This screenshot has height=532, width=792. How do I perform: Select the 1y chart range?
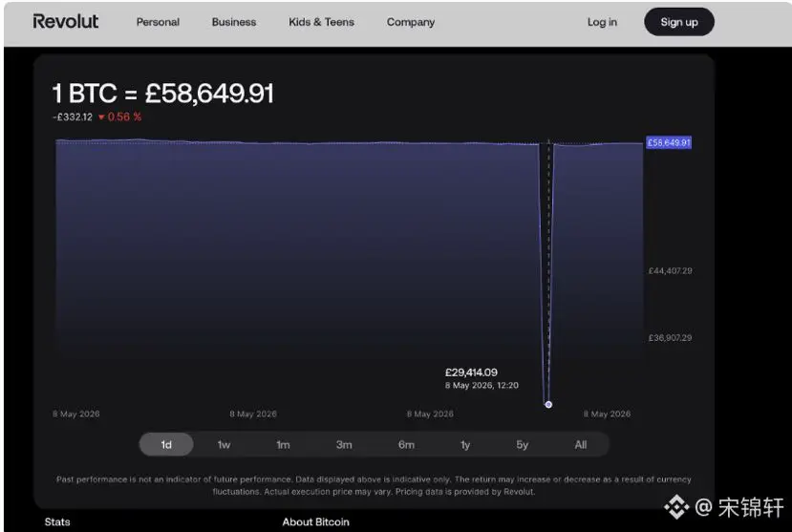(465, 445)
